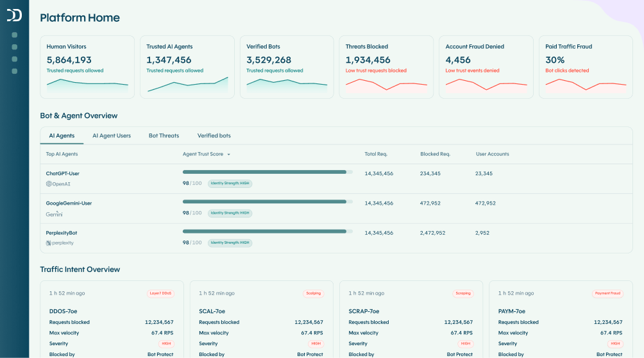644x358 pixels.
Task: Open the PAYM-7oe threat card title
Action: (x=512, y=311)
